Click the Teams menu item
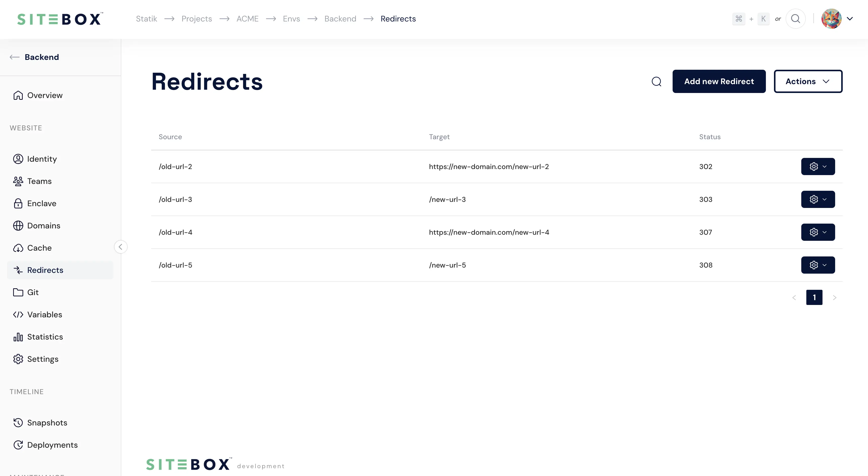Viewport: 868px width, 476px height. (x=39, y=181)
